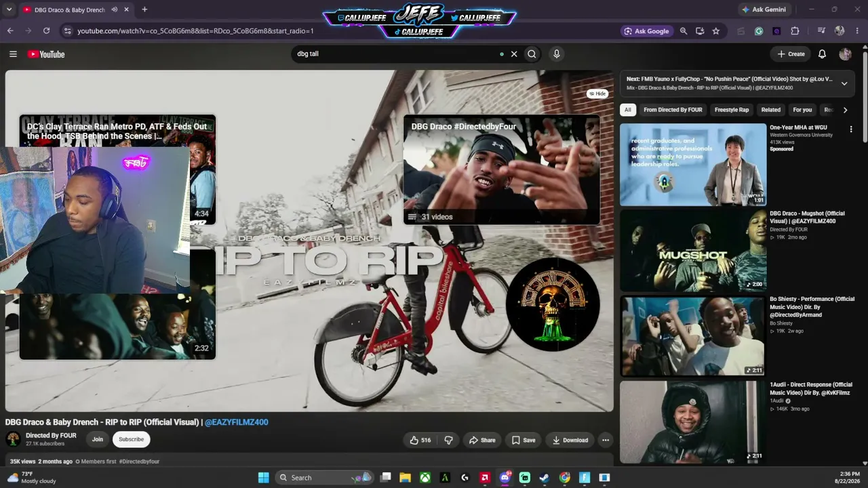This screenshot has width=868, height=488.
Task: Open Task View on the taskbar
Action: click(385, 477)
